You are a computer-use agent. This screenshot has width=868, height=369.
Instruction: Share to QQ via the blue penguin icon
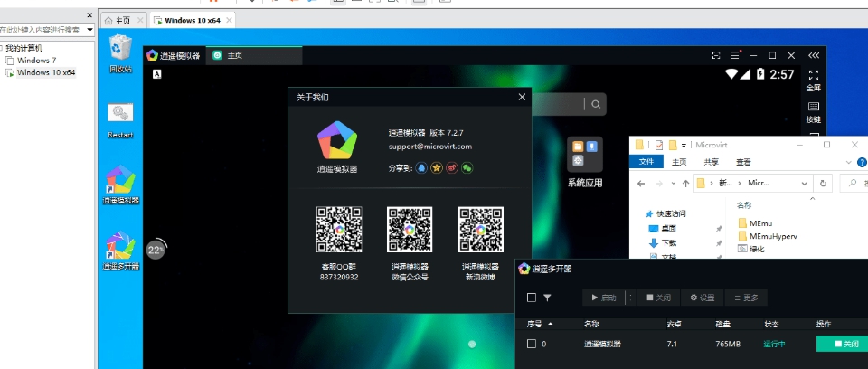coord(422,168)
